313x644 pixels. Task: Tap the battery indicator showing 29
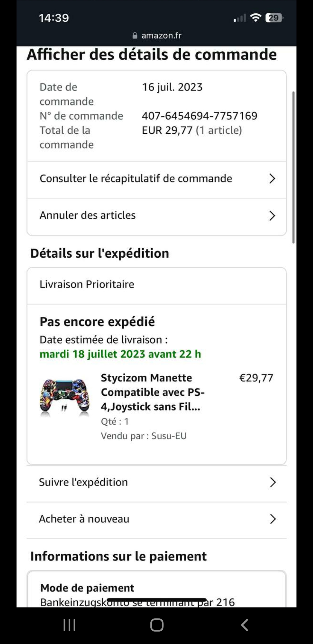[274, 18]
